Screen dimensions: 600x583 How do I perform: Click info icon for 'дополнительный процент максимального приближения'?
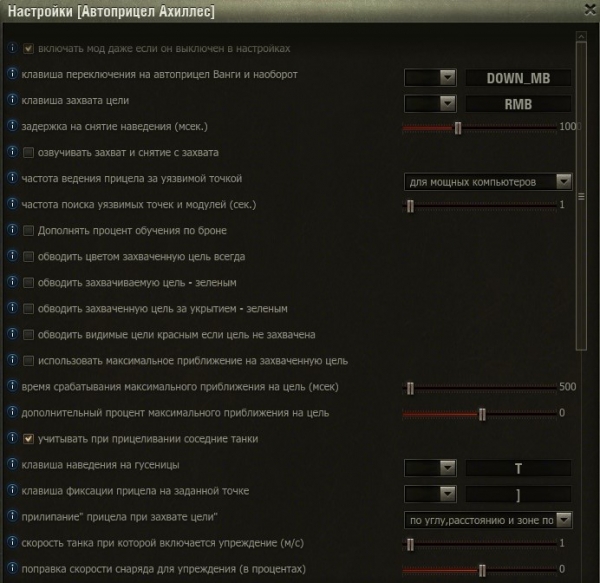12,412
